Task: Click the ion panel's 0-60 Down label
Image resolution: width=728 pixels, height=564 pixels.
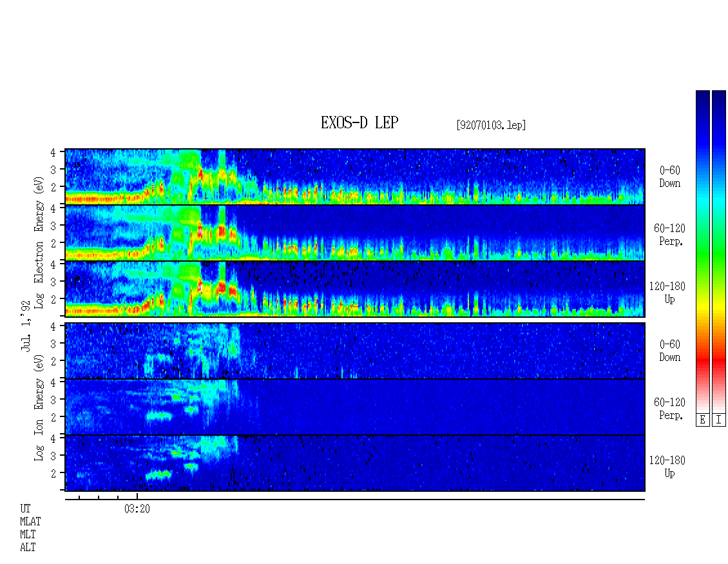Action: pyautogui.click(x=669, y=351)
